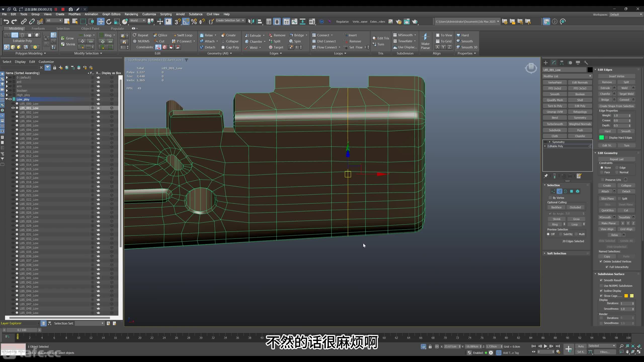Click the ViewCube in the viewport
The width and height of the screenshot is (644, 362).
[531, 68]
